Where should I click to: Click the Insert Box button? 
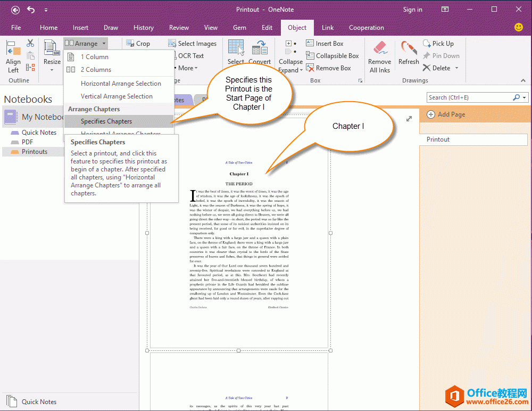tap(325, 44)
